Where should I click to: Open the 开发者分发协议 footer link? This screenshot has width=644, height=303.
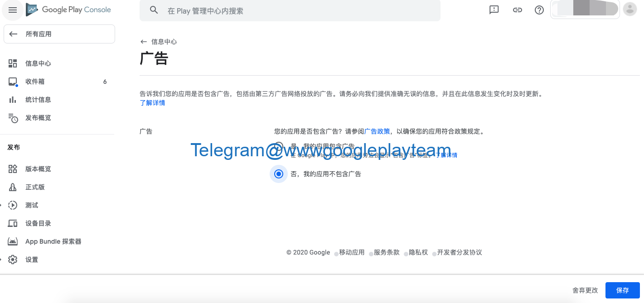point(460,252)
